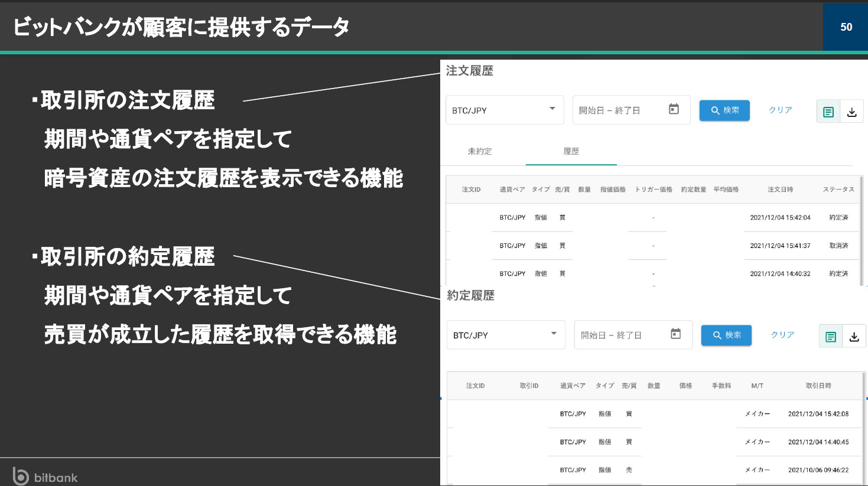Open the calendar picker in 約定履歴 panel
Screen dimensions: 868x486
pos(676,334)
